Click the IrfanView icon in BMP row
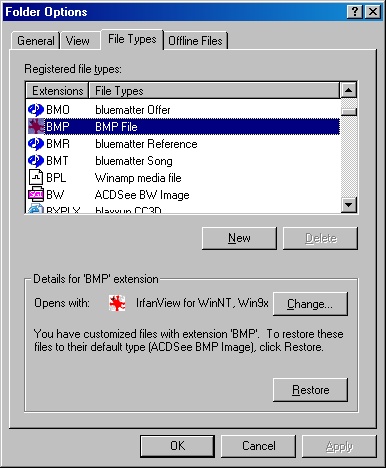Screen dimensions: 386x468 point(36,127)
